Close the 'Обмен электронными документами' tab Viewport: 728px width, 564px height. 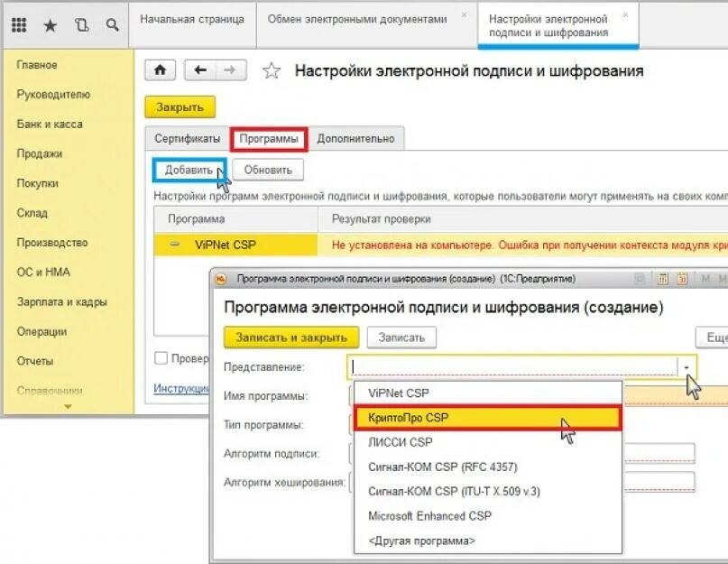point(464,15)
